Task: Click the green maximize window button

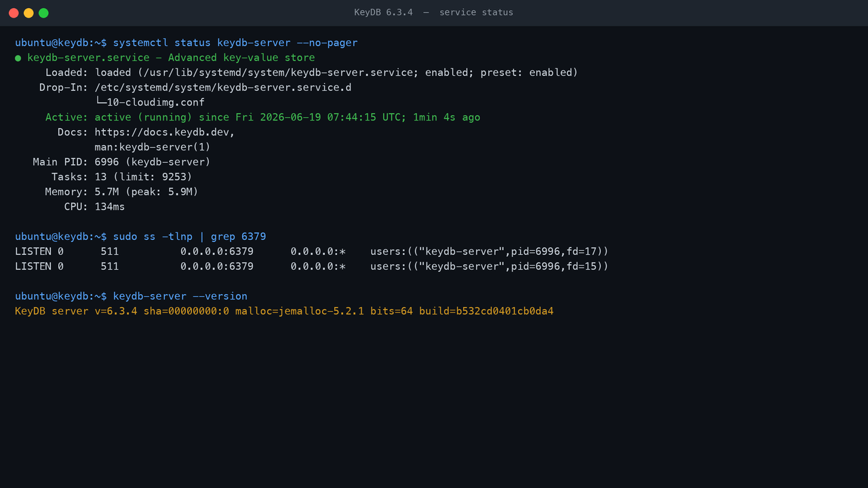Action: click(x=43, y=13)
